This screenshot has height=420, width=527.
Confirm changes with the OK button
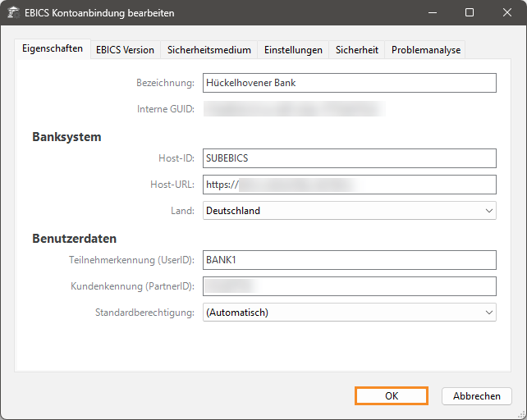[392, 396]
